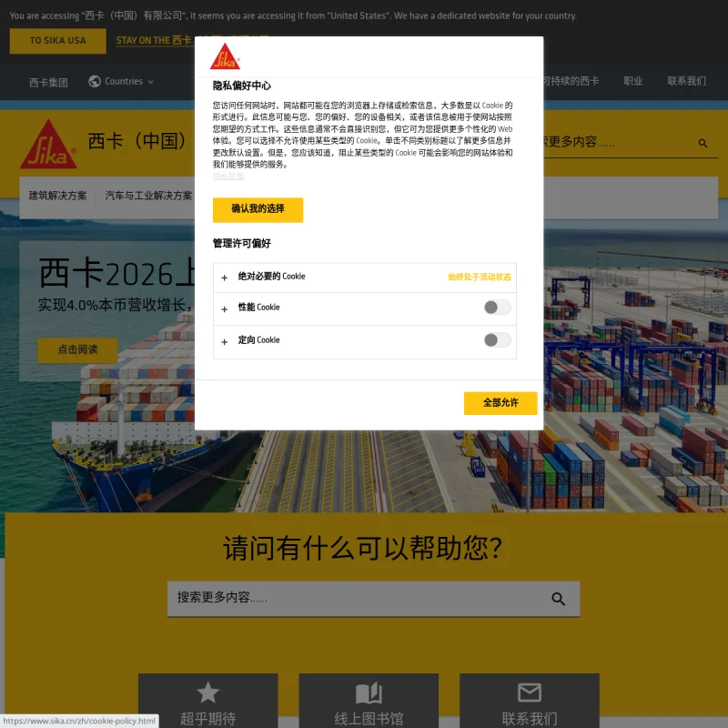Click the 确认我的选择 button
Viewport: 728px width, 728px height.
(258, 210)
